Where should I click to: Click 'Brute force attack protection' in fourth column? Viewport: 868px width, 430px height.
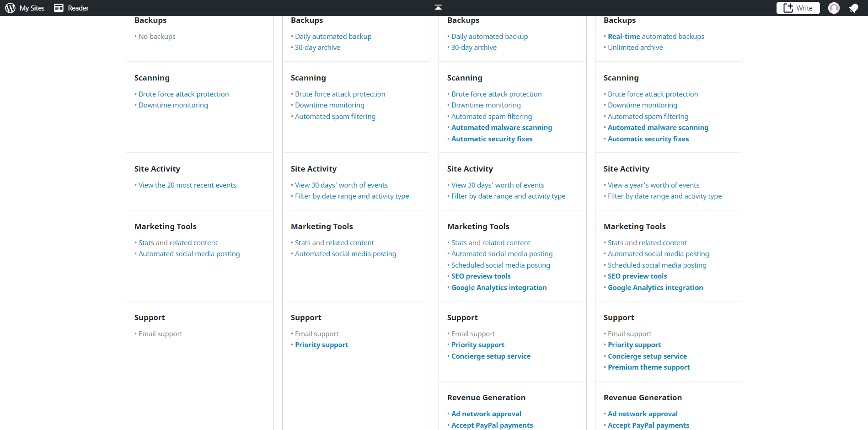tap(653, 94)
